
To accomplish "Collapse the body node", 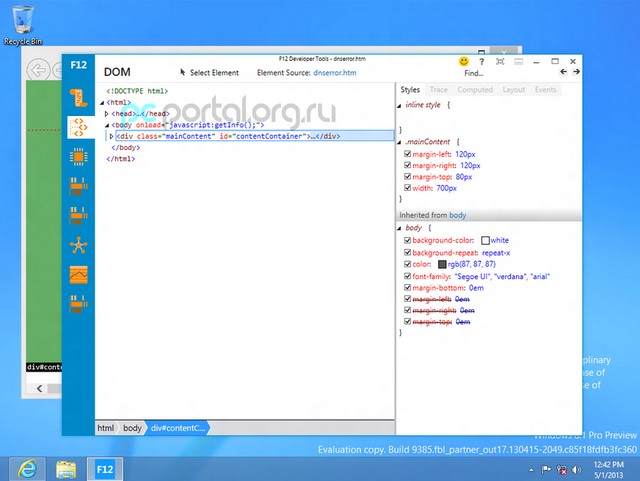I will click(x=107, y=125).
